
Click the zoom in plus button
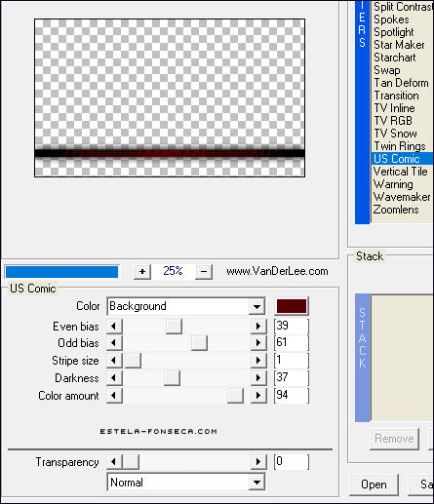point(142,271)
